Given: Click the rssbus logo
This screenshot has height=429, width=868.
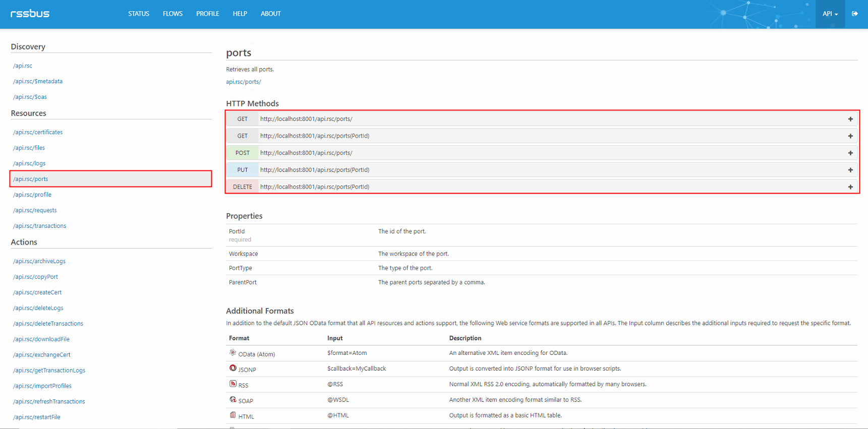Looking at the screenshot, I should click(x=30, y=14).
